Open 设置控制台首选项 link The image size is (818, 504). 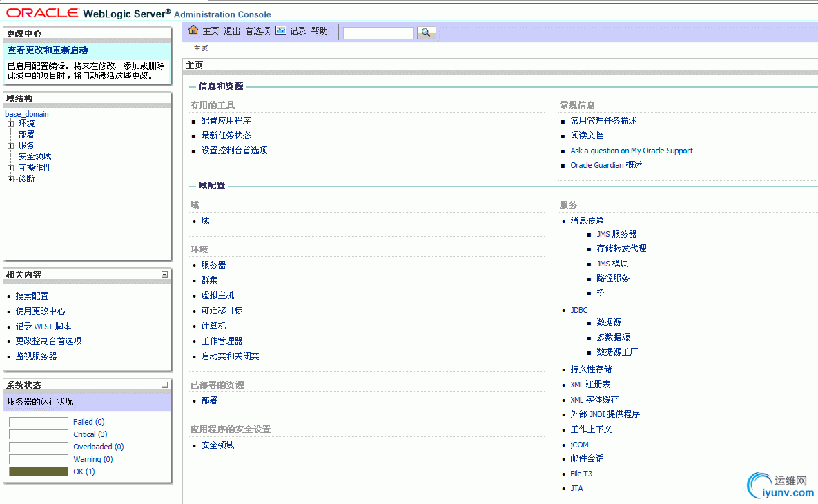coord(234,151)
